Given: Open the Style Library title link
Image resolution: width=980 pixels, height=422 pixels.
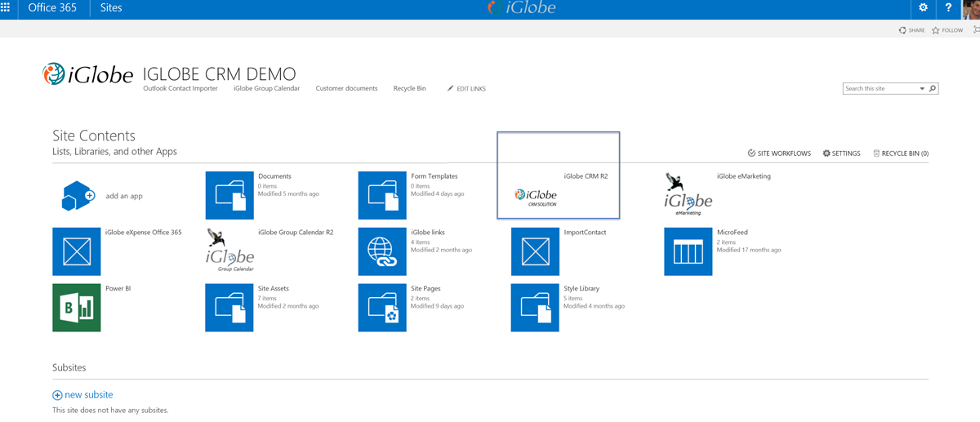Looking at the screenshot, I should coord(581,289).
